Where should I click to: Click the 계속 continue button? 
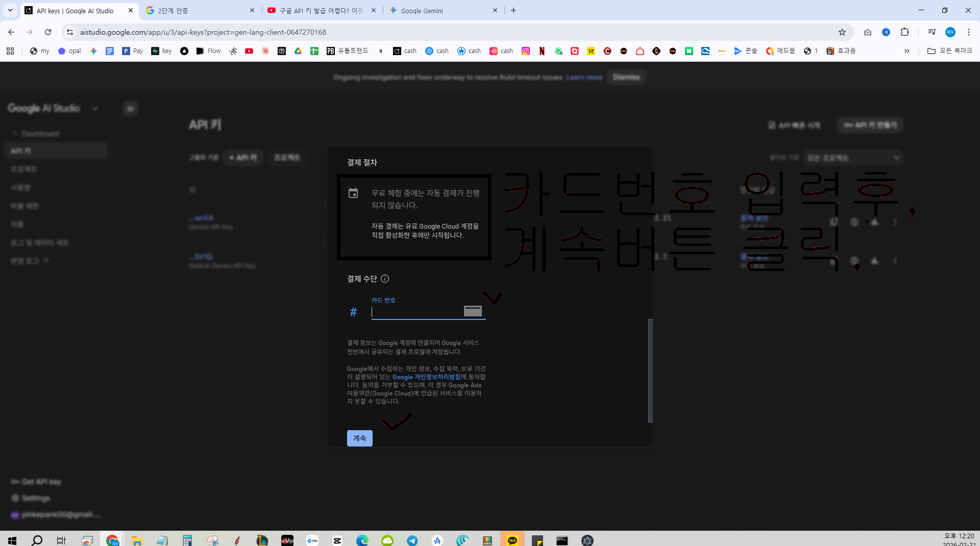[359, 438]
